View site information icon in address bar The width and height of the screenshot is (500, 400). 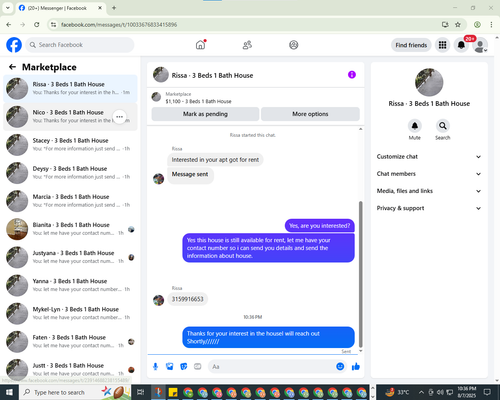pyautogui.click(x=53, y=25)
